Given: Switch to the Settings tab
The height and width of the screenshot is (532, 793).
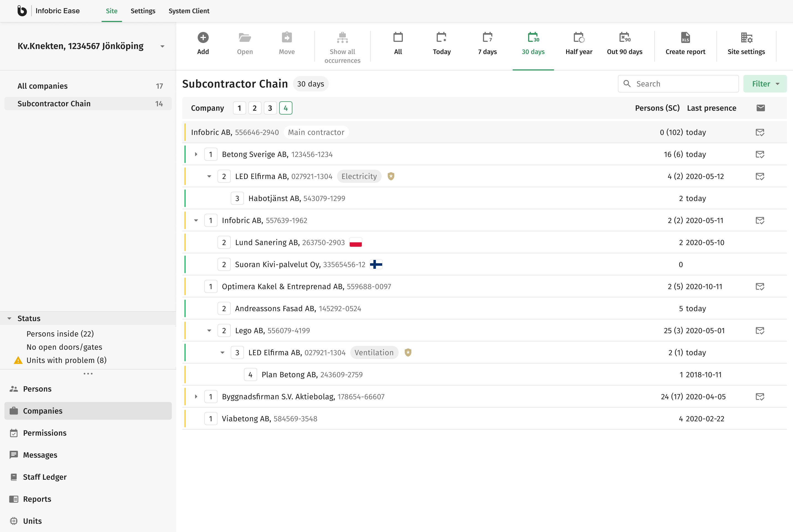Looking at the screenshot, I should click(x=143, y=11).
